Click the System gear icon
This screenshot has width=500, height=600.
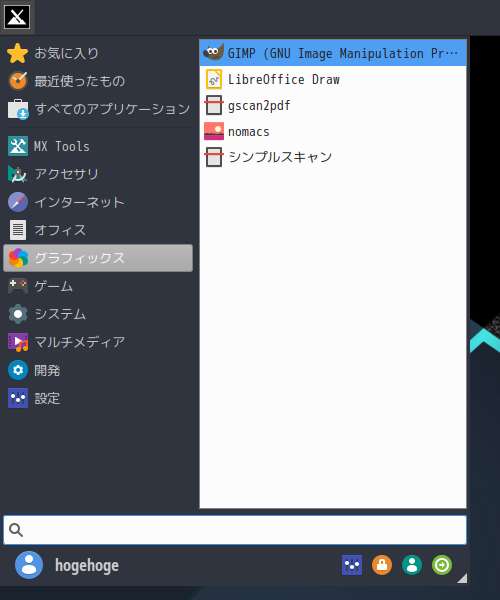pyautogui.click(x=18, y=314)
